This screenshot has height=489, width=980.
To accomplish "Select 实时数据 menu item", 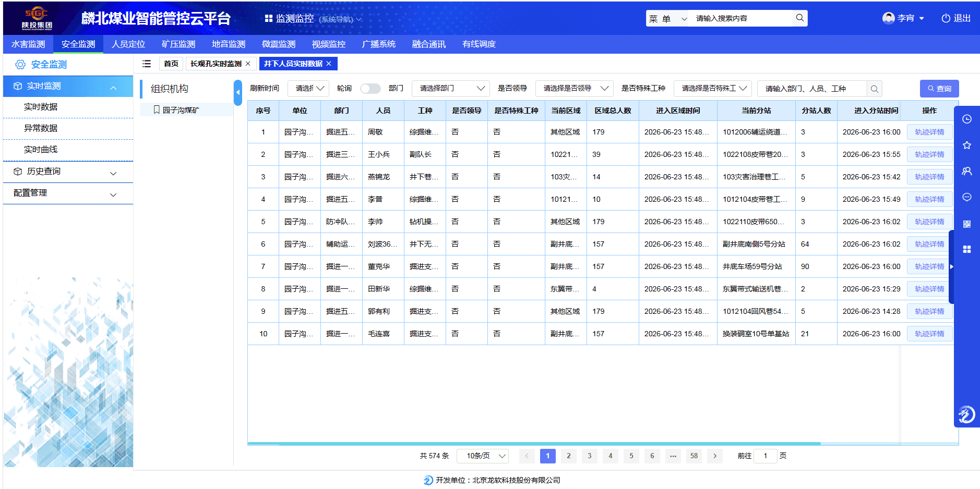I will pyautogui.click(x=68, y=107).
